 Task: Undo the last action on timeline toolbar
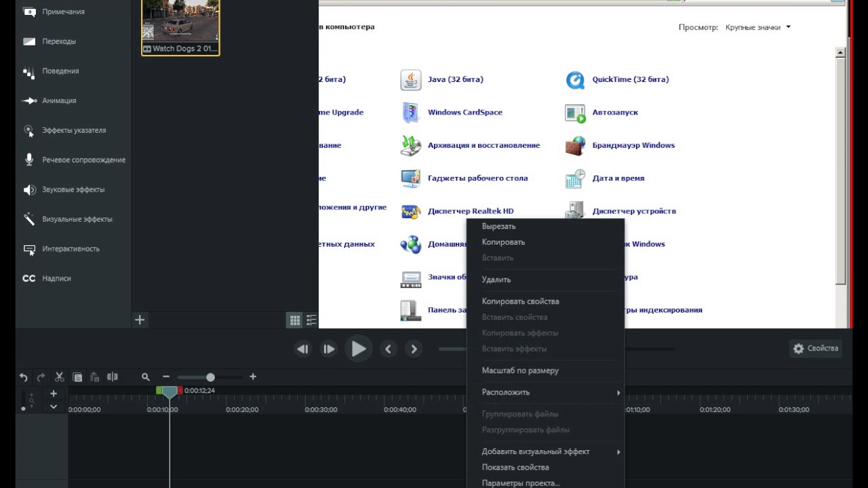(x=24, y=377)
